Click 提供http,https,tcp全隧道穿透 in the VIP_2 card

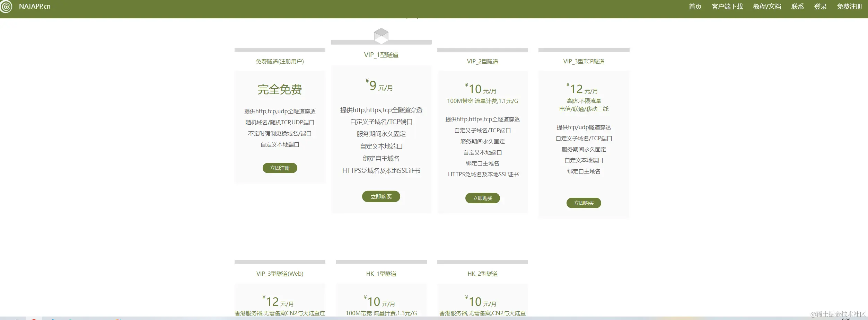click(x=483, y=119)
